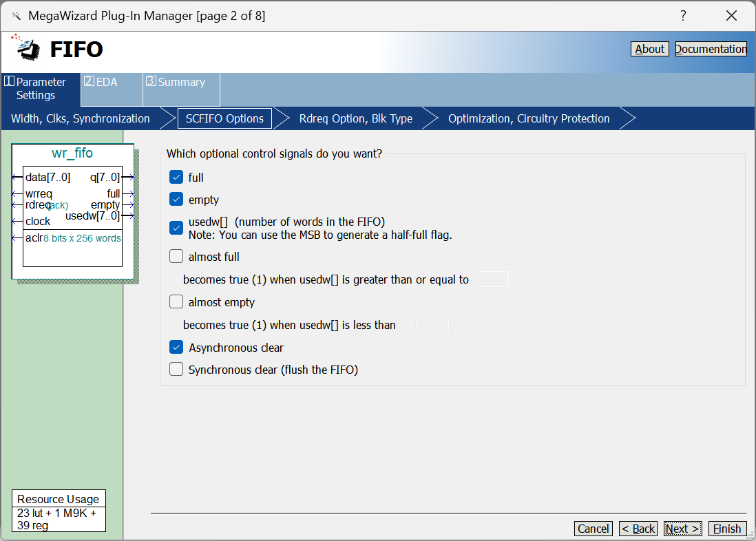Go to Width, Clks, Synchronization step
The width and height of the screenshot is (756, 541).
(81, 118)
